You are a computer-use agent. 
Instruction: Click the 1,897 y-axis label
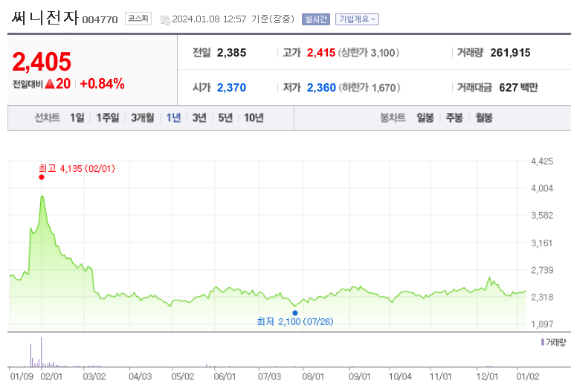[542, 324]
